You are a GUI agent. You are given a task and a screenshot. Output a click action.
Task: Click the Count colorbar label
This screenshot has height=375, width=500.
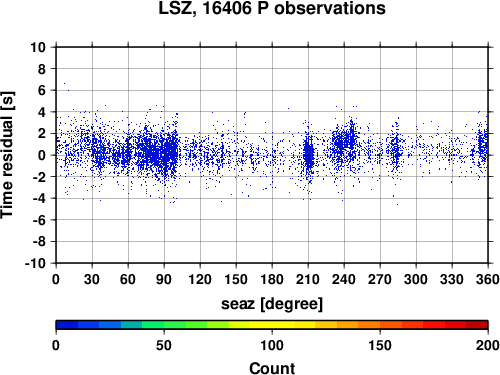tap(272, 368)
